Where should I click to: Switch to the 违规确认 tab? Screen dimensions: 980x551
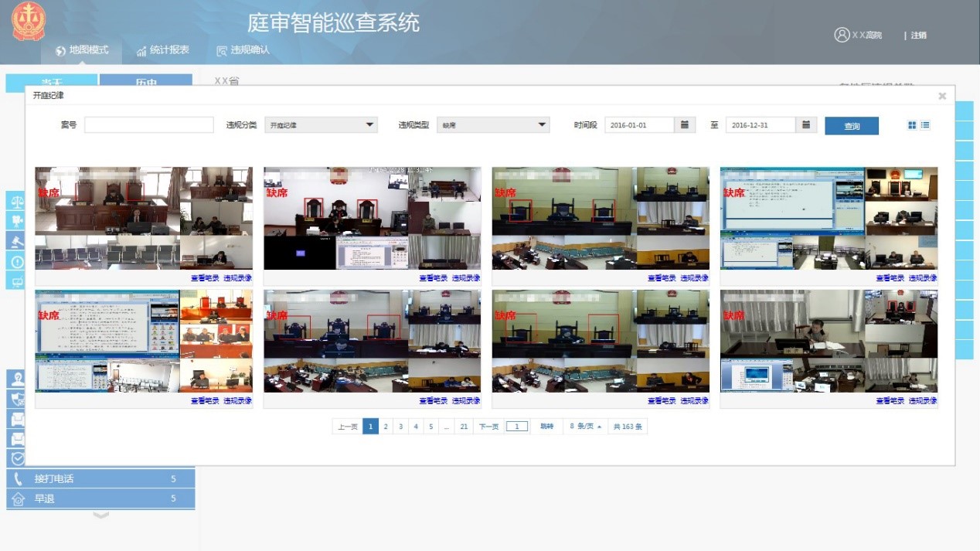point(243,50)
